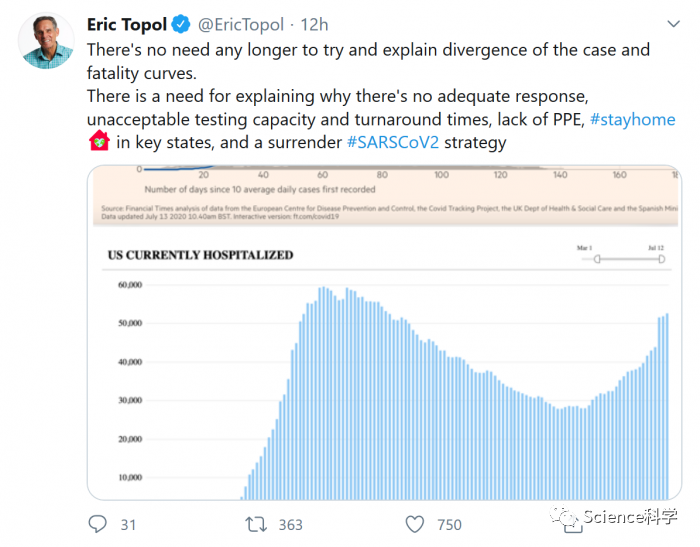Expand the tweet options chevron
The image size is (700, 547).
click(673, 24)
